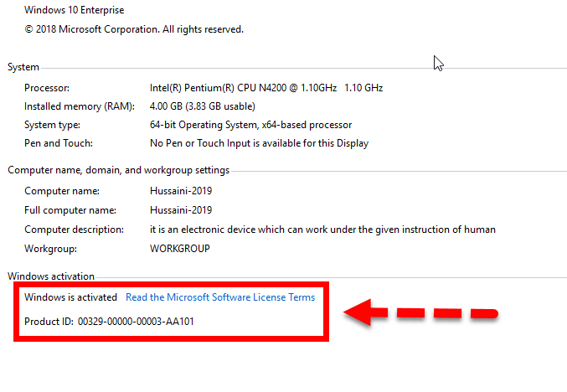Click Hussaini-2019 beside the 'Full computer name:' label

[180, 210]
